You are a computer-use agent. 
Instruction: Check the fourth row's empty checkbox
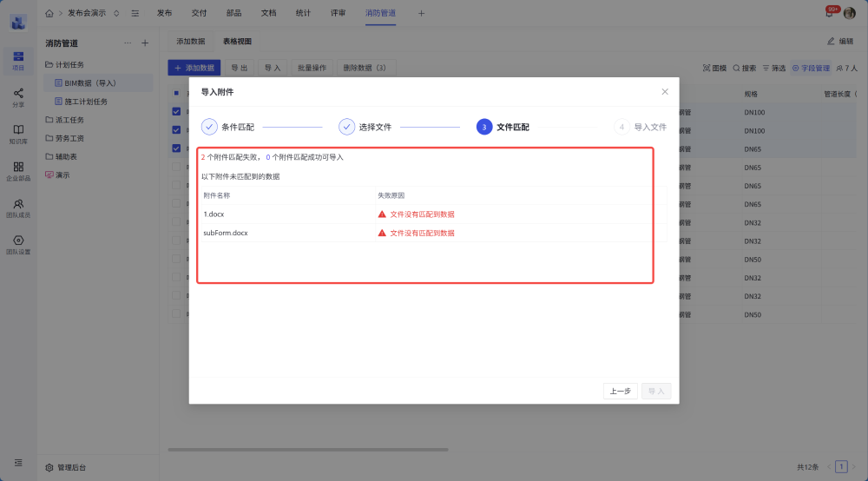176,167
